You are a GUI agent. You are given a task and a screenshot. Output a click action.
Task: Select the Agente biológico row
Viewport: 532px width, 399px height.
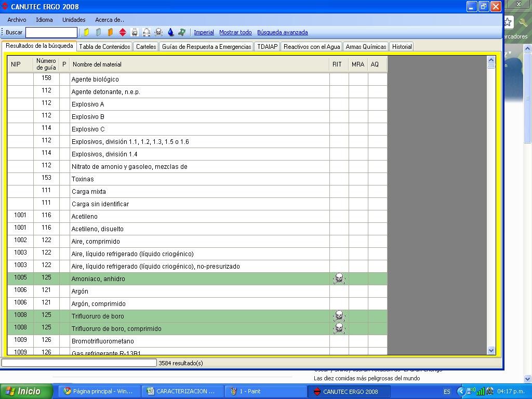click(197, 79)
